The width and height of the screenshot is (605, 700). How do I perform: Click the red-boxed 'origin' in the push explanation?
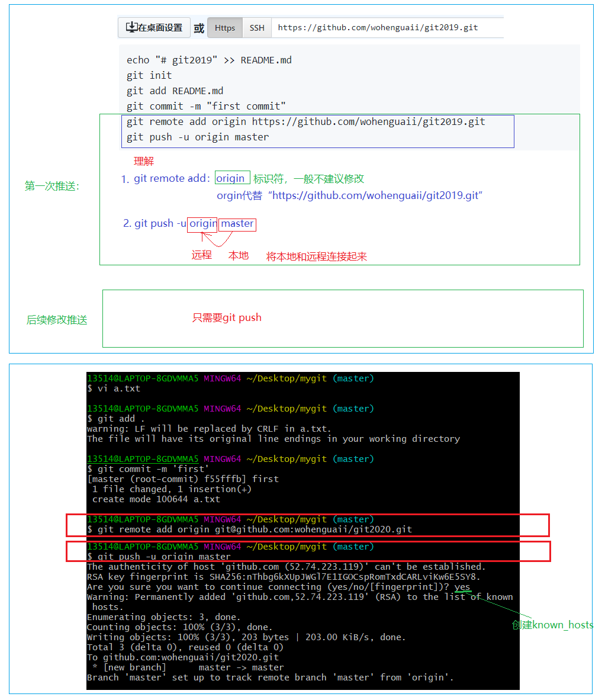point(202,224)
